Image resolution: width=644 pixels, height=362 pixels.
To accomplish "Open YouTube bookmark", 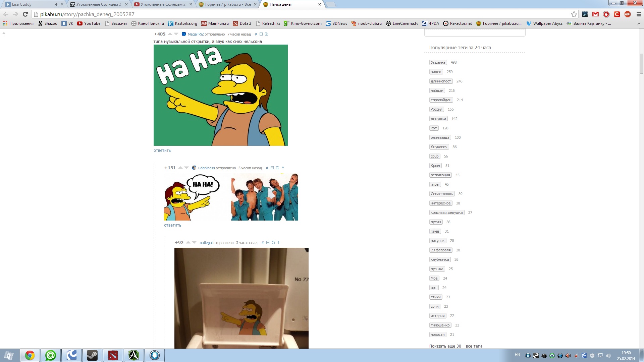I will pyautogui.click(x=89, y=23).
